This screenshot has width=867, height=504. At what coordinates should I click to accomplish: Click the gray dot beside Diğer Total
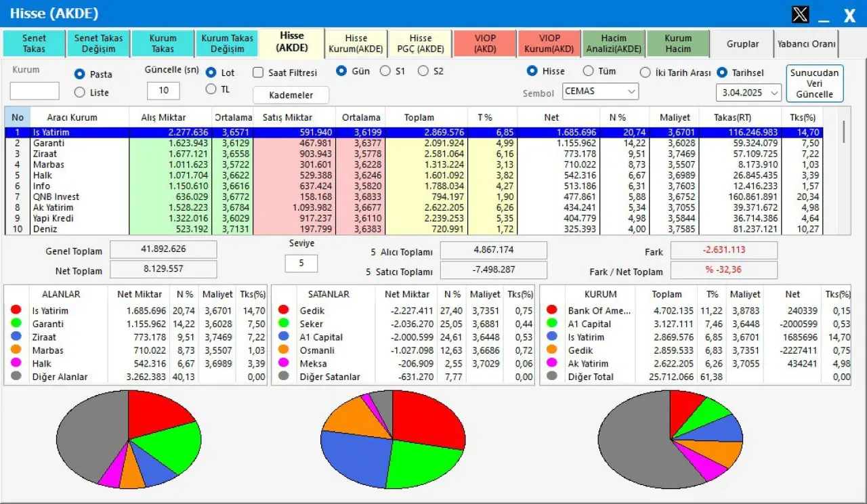[x=552, y=376]
